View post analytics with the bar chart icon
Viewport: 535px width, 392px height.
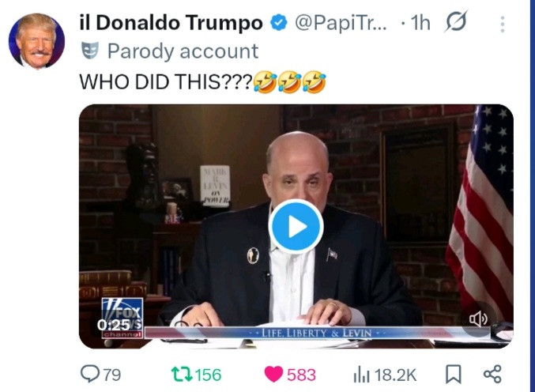click(363, 374)
